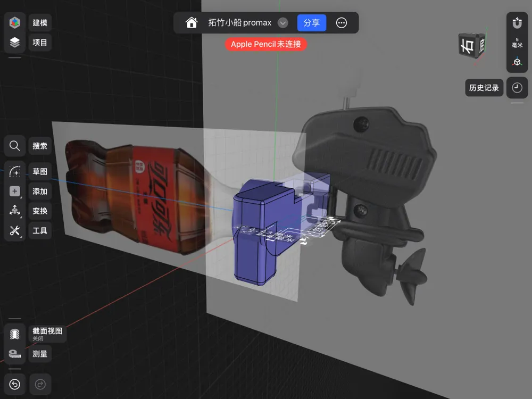The image size is (532, 399).
Task: Open the more options ellipsis menu
Action: 342,23
